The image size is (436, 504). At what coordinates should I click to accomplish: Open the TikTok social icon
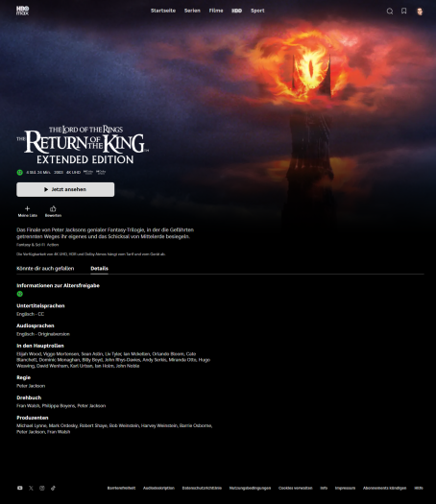click(53, 488)
